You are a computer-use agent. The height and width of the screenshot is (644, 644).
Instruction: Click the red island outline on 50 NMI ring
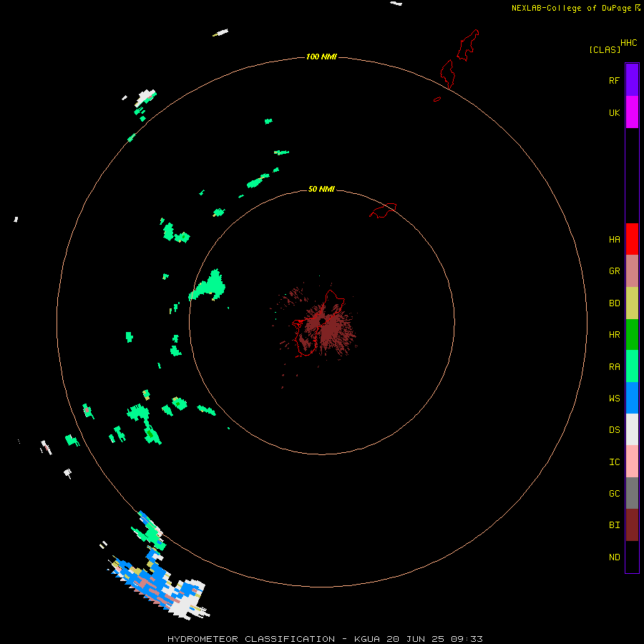coord(384,210)
